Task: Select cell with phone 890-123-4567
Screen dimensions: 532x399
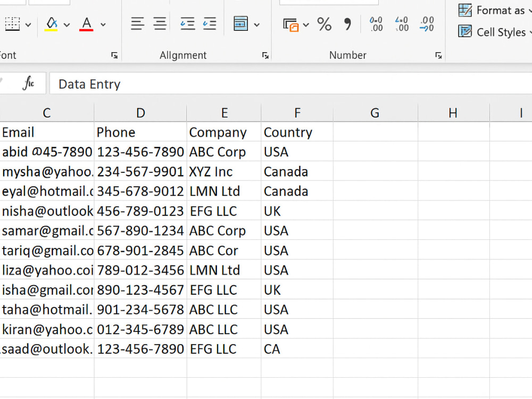Action: pos(140,290)
